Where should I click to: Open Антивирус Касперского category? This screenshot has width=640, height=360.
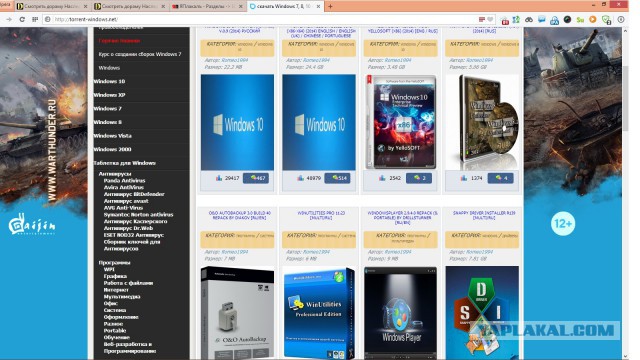[x=136, y=222]
